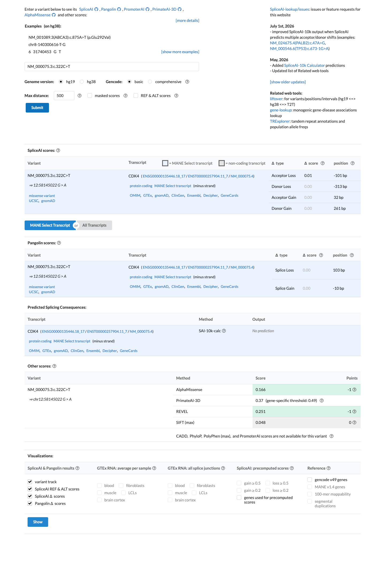This screenshot has width=389, height=588.
Task: Open liftover related tool link
Action: coord(276,99)
